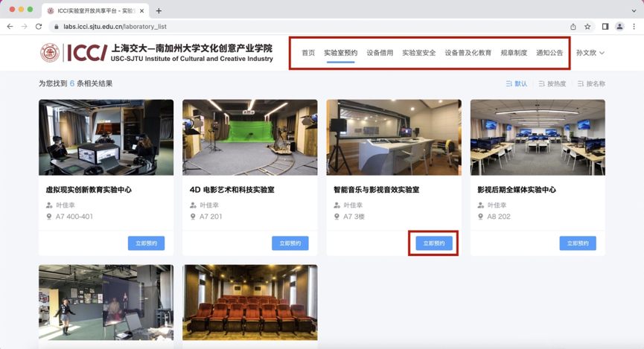
Task: Go to the 首页 nav item
Action: pyautogui.click(x=308, y=53)
